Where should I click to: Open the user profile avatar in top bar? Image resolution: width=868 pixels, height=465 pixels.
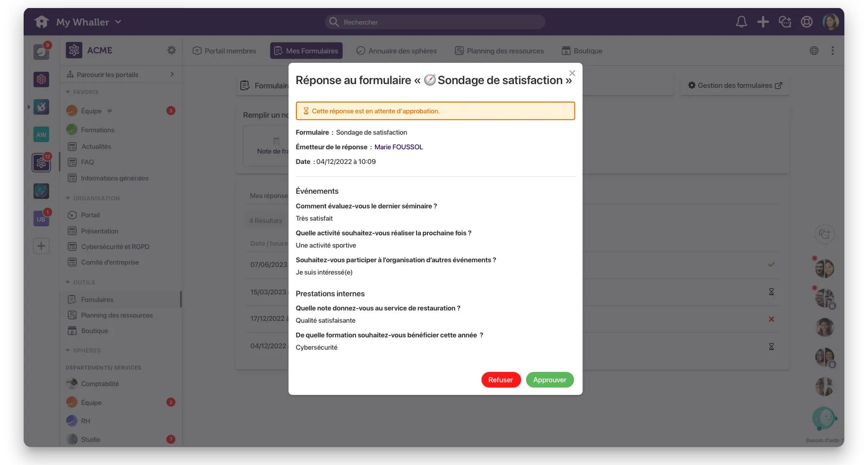(830, 22)
